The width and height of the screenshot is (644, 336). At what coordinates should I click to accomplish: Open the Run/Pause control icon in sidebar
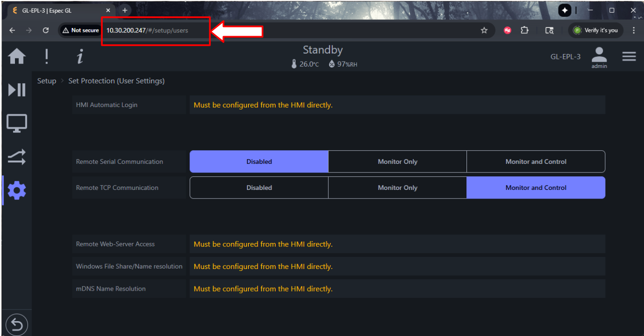17,90
